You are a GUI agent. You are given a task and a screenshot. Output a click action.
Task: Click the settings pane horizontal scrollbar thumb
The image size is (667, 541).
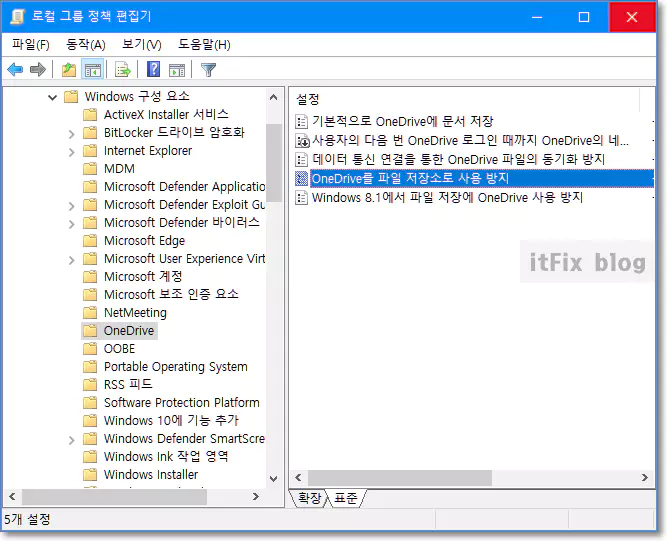coord(400,478)
